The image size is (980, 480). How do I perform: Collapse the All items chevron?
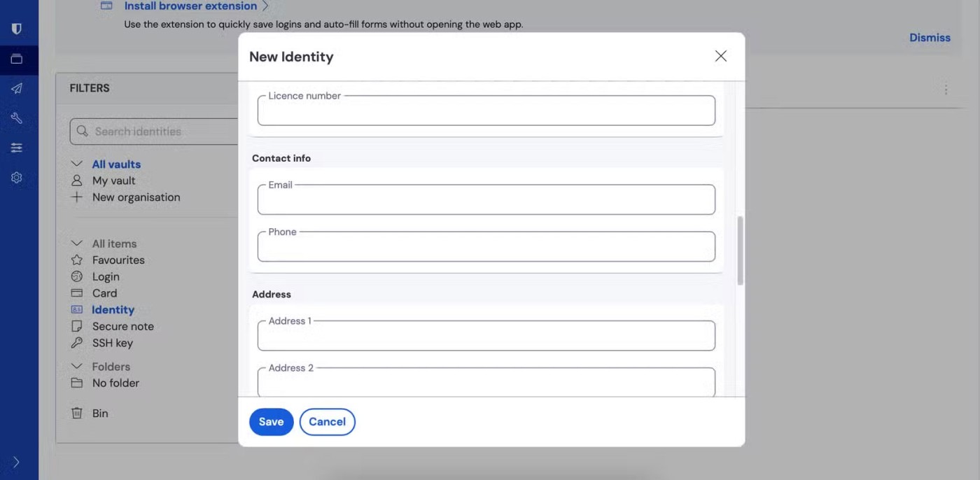[77, 243]
